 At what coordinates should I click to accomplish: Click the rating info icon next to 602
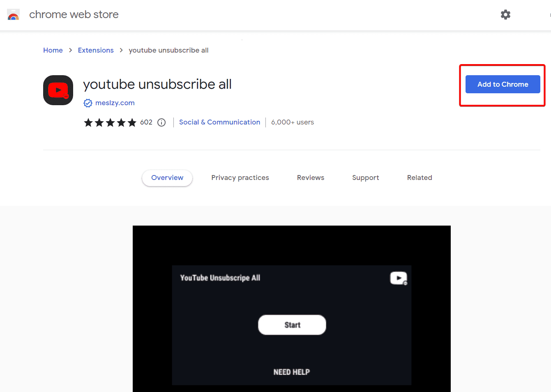(161, 122)
